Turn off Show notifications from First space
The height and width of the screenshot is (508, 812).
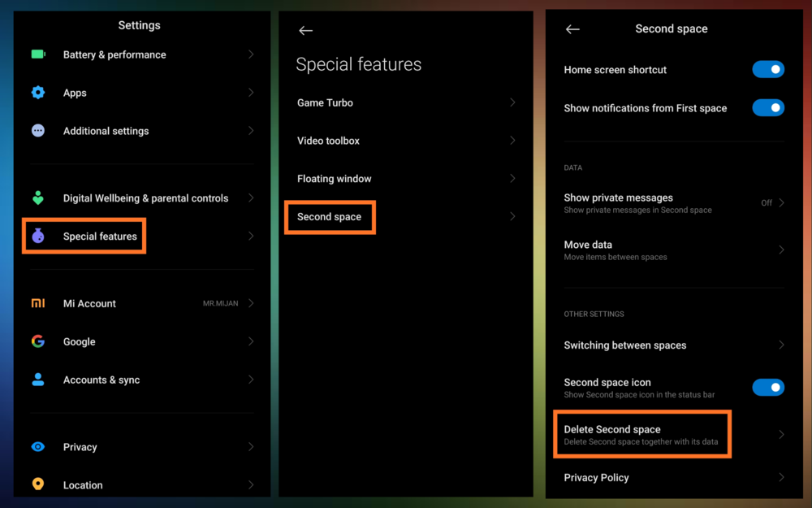pyautogui.click(x=767, y=108)
